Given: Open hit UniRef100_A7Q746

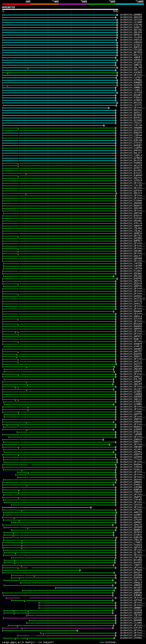Looking at the screenshot, I should [131, 25].
